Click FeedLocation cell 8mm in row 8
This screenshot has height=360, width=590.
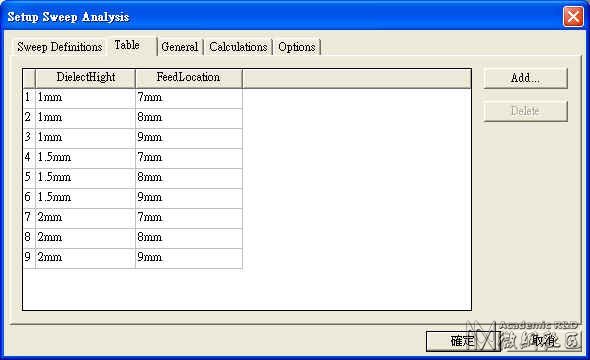coord(189,238)
